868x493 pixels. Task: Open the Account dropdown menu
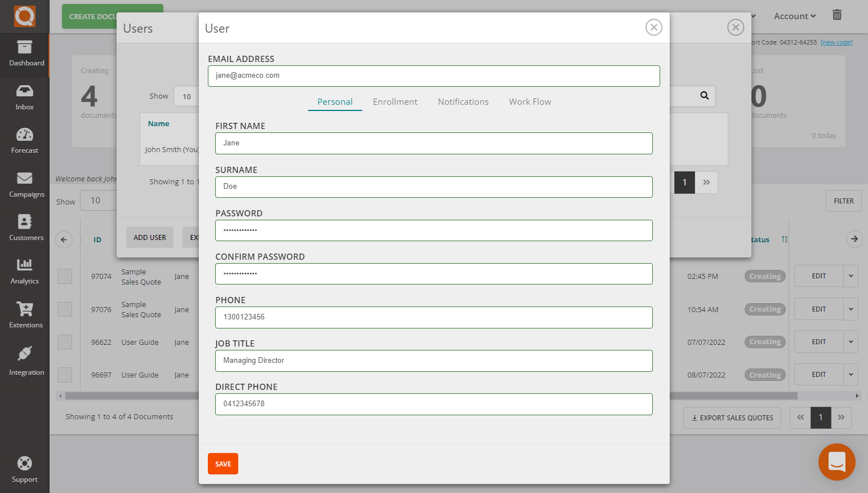[794, 16]
